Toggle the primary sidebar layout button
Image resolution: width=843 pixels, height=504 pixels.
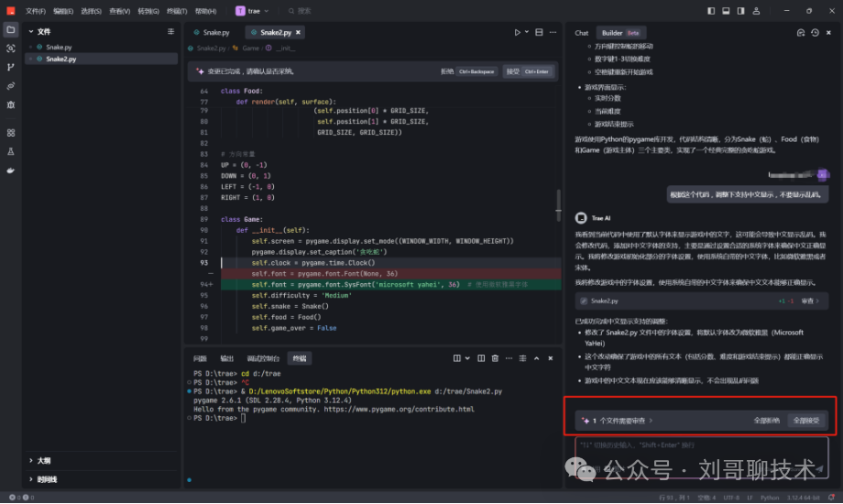coord(711,11)
